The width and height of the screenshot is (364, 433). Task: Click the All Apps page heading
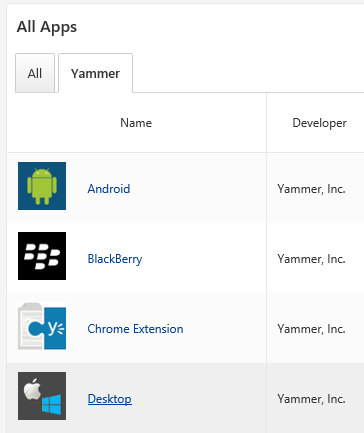tap(47, 27)
